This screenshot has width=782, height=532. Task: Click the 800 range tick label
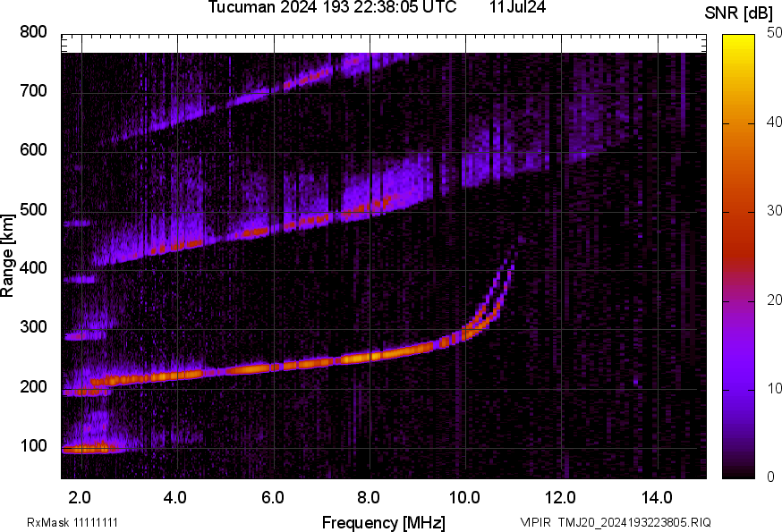point(33,32)
